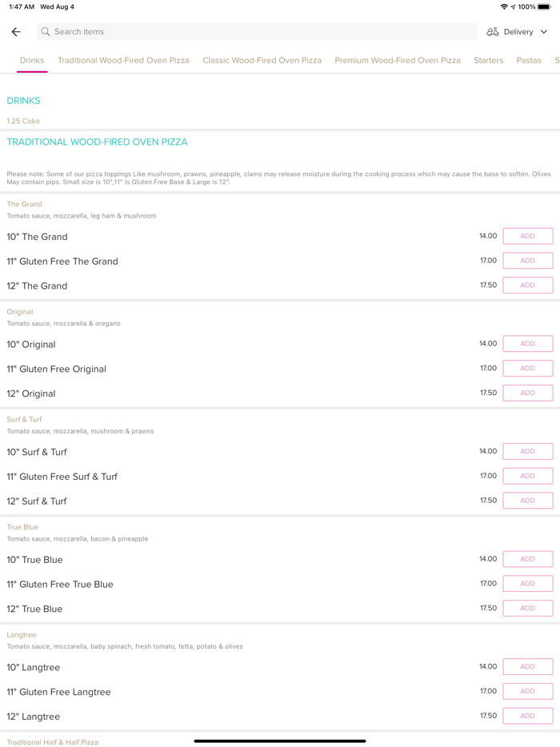Viewport: 560px width, 747px height.
Task: Open the Starters tab
Action: coord(488,61)
